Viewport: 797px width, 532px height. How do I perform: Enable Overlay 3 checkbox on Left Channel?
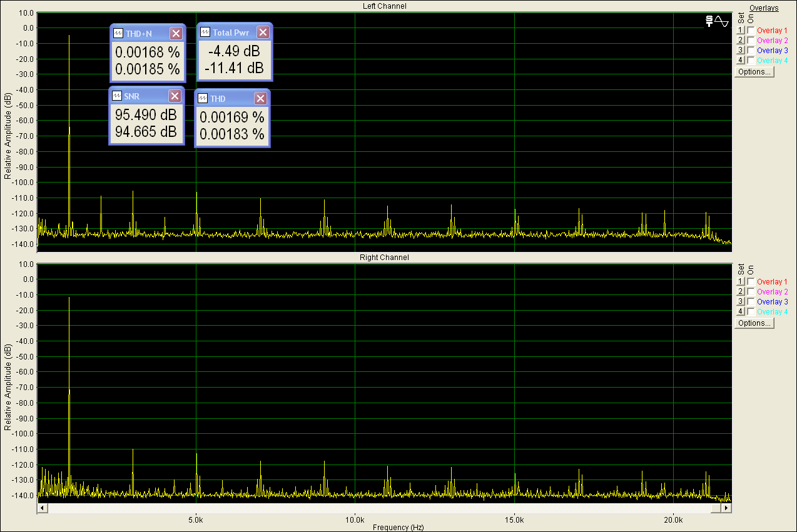coord(751,50)
